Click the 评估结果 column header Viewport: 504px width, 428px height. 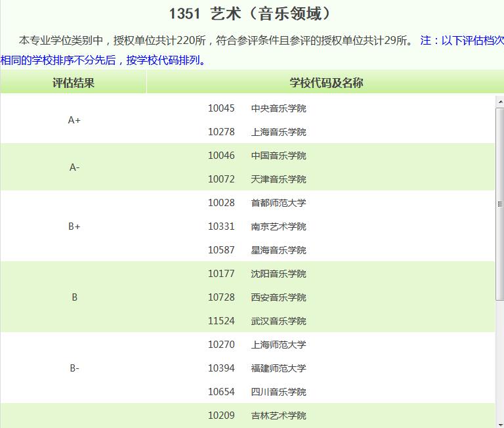73,83
